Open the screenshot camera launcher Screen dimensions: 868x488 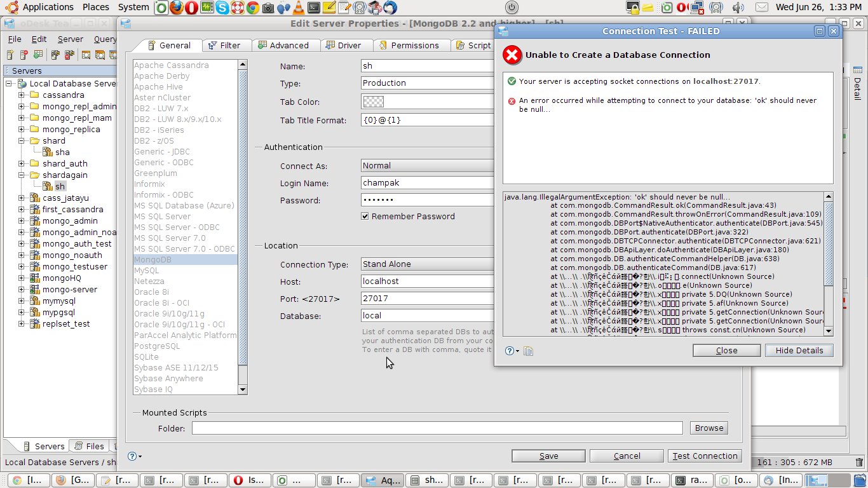[x=268, y=8]
